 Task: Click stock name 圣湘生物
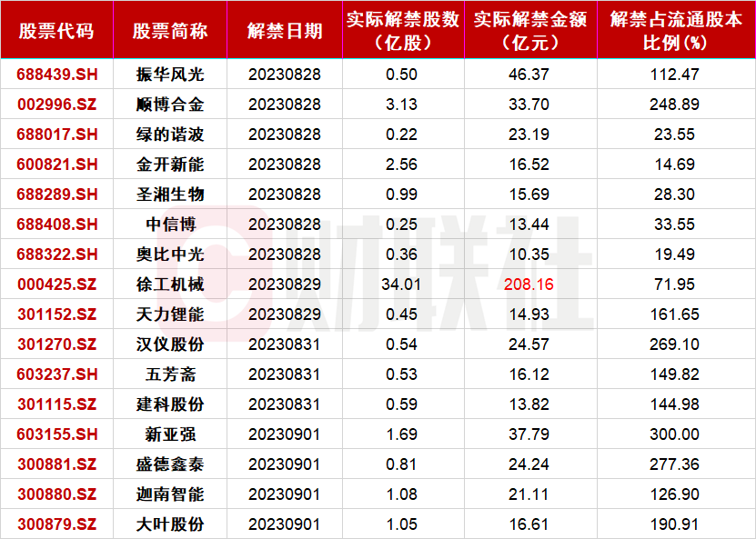[x=170, y=195]
